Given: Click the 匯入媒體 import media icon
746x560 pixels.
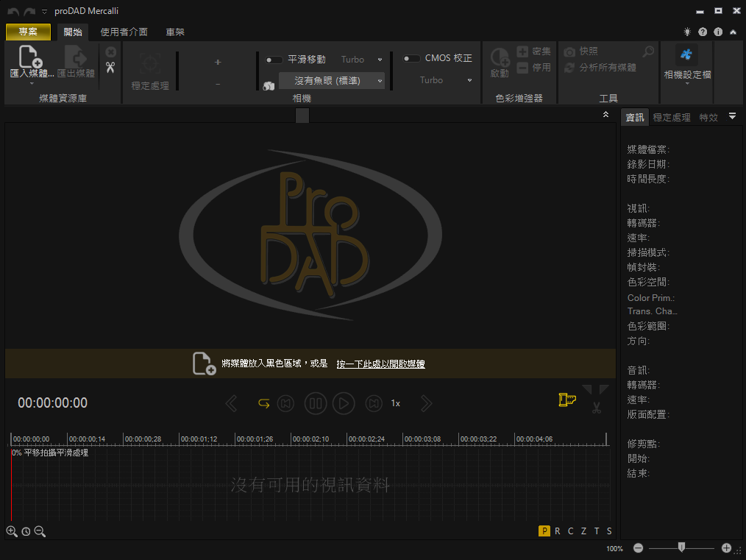Looking at the screenshot, I should (31, 57).
